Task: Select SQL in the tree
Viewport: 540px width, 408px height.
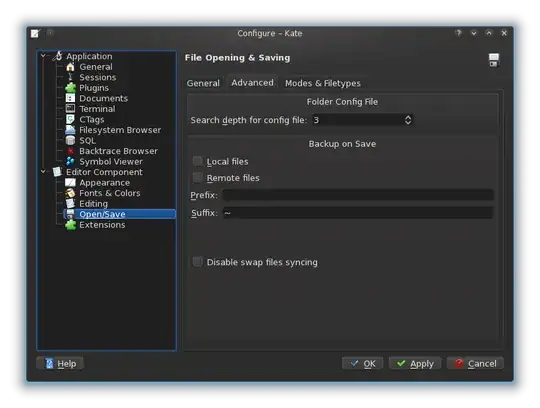Action: point(87,140)
